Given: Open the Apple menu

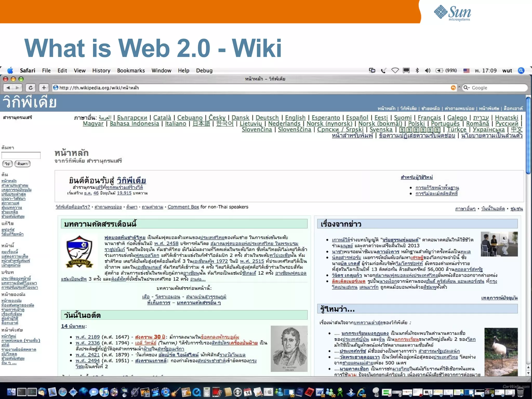Looking at the screenshot, I should pyautogui.click(x=10, y=70).
